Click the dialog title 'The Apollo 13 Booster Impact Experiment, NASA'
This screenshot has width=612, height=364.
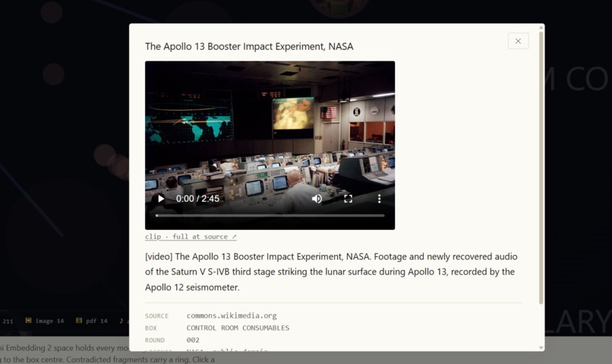tap(249, 46)
